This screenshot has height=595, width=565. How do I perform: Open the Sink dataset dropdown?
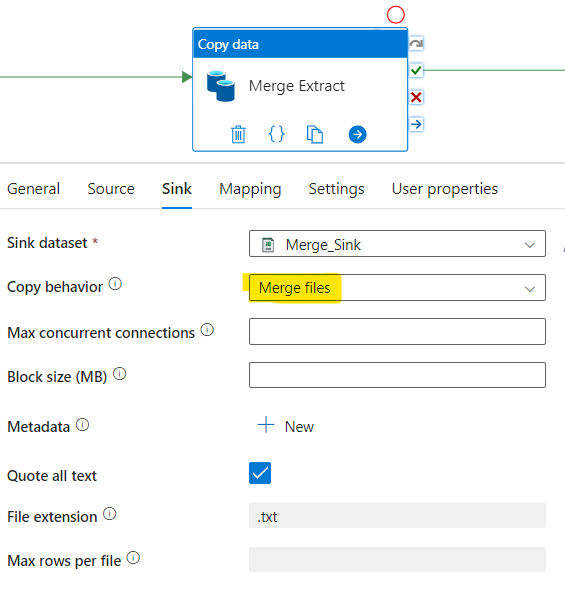click(397, 244)
